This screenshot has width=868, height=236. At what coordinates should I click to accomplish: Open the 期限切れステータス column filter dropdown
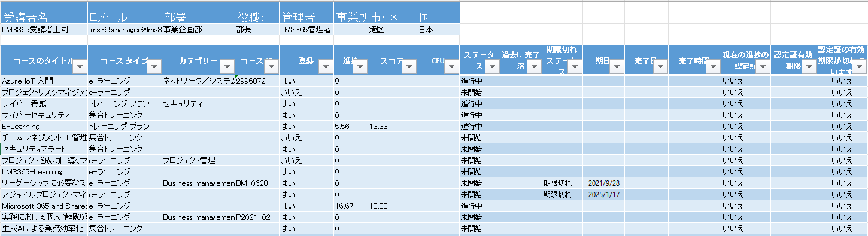click(x=575, y=66)
